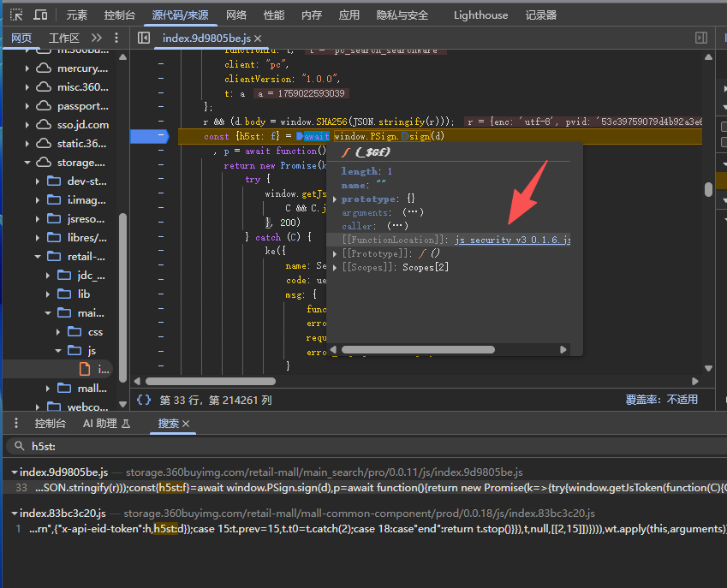Viewport: 727px width, 588px height.
Task: Open the Network tab (网络)
Action: pyautogui.click(x=236, y=15)
